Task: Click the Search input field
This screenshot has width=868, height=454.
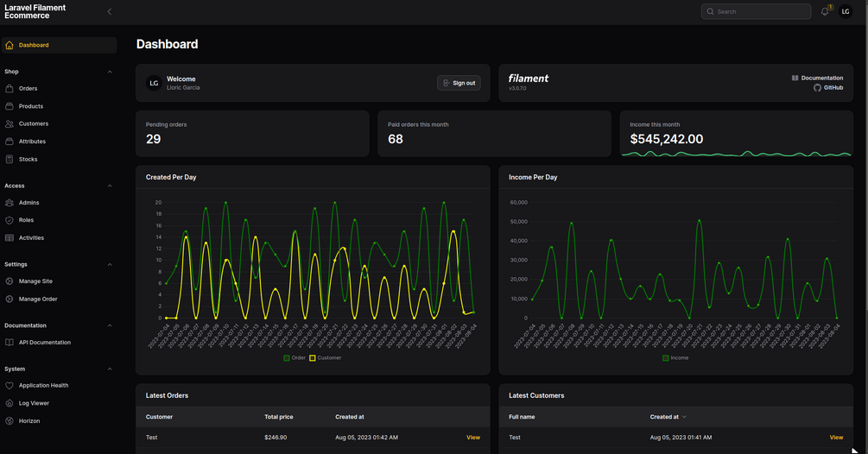Action: coord(757,11)
